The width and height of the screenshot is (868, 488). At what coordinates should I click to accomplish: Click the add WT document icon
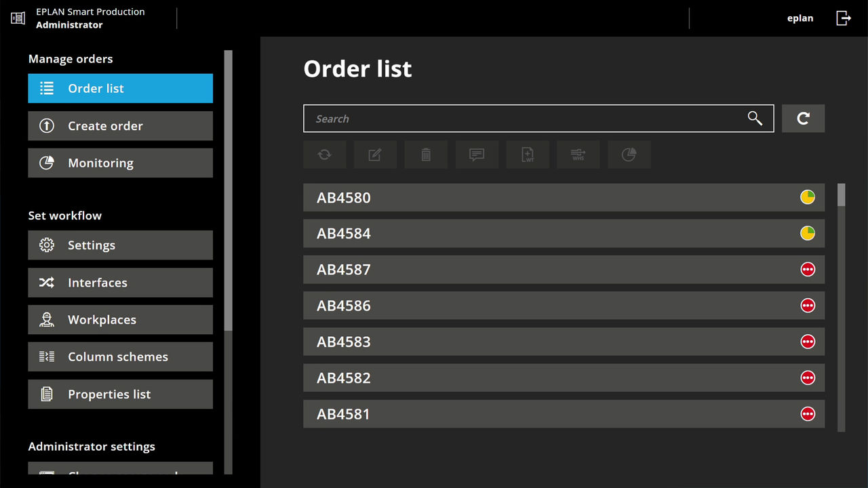click(528, 155)
